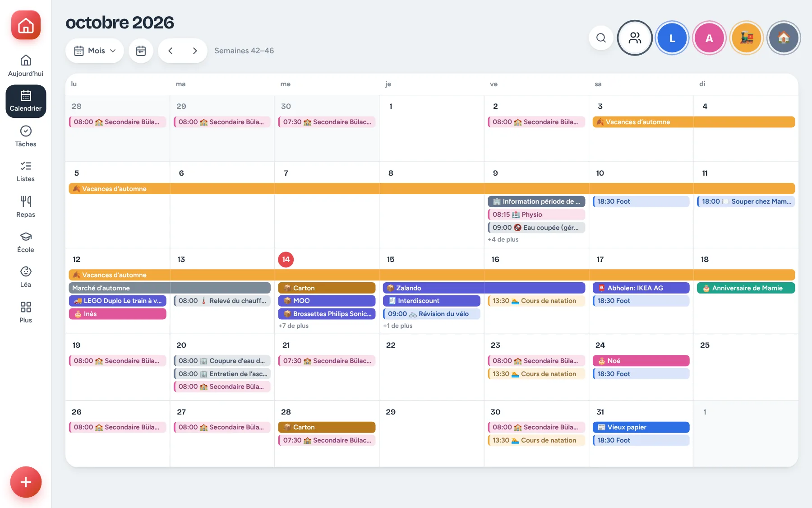This screenshot has width=812, height=508.
Task: Toggle all family members filter
Action: point(635,38)
